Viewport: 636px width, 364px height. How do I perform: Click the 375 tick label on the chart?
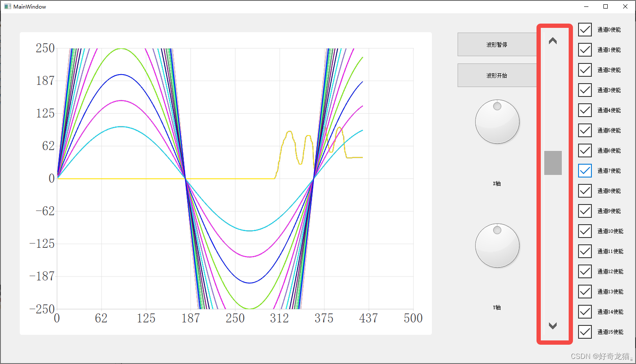point(324,318)
